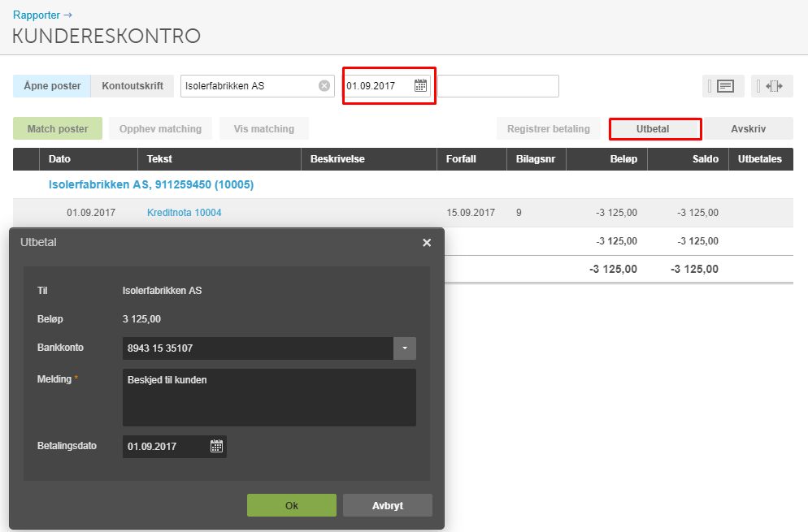Focus the empty to-date field
The width and height of the screenshot is (808, 532).
point(498,86)
